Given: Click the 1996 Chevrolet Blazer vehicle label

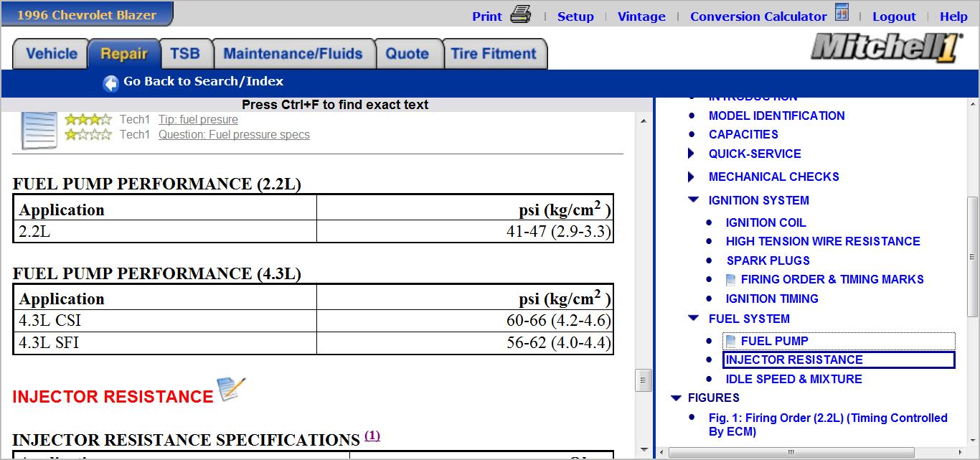Looking at the screenshot, I should [x=88, y=14].
